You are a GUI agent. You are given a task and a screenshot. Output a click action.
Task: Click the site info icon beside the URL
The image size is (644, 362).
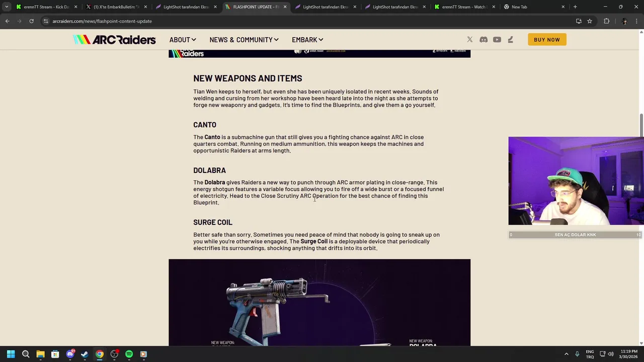click(x=45, y=21)
